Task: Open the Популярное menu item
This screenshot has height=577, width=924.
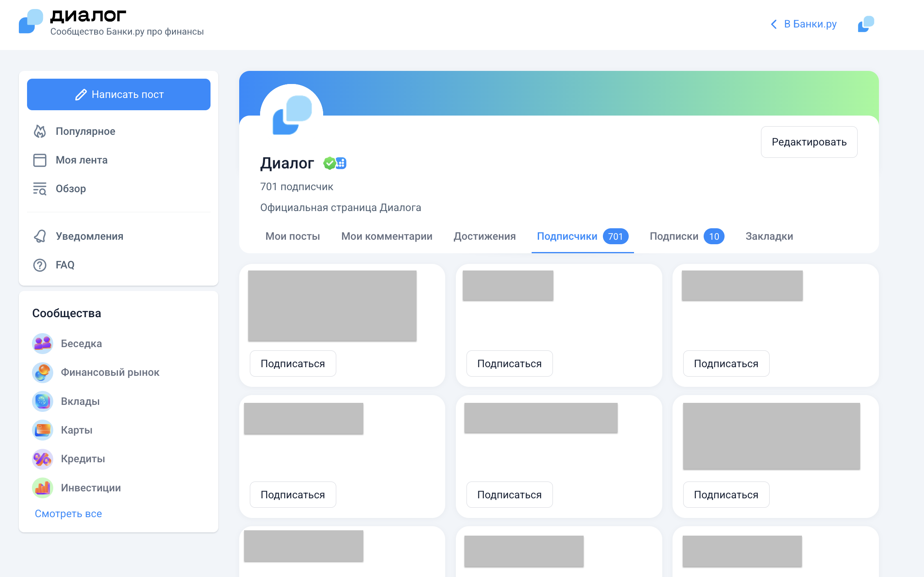Action: click(85, 132)
